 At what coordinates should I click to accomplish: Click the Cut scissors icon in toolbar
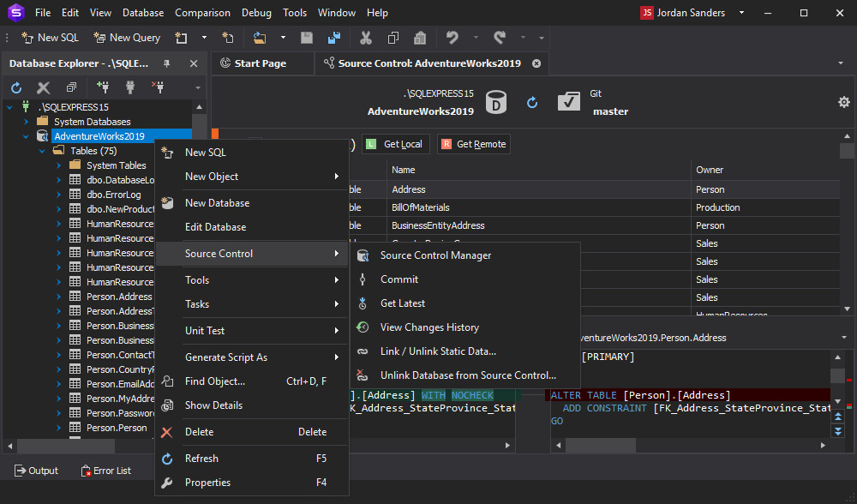(x=366, y=38)
